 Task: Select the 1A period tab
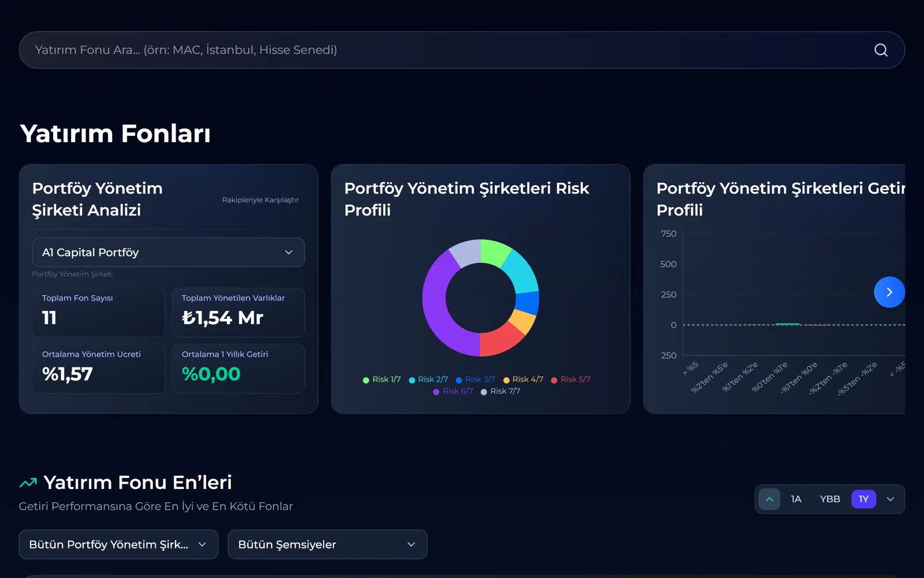point(796,499)
